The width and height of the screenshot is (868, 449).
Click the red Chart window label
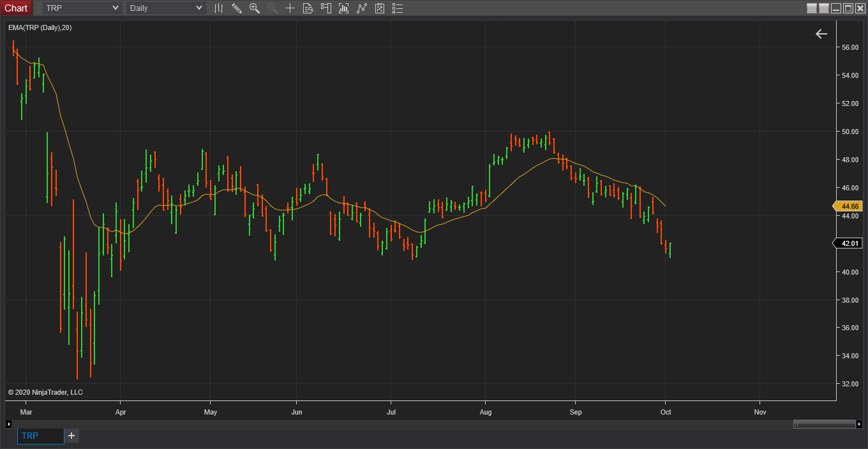(x=16, y=8)
